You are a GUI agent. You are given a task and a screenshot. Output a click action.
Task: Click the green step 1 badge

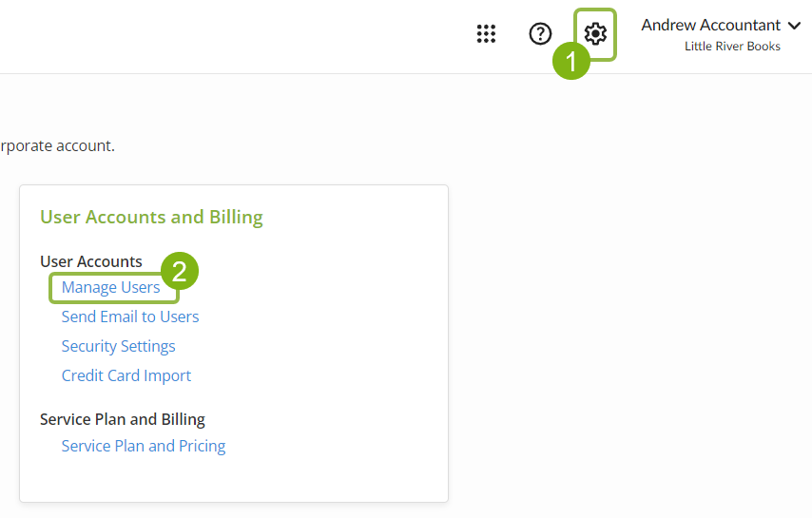[x=571, y=62]
